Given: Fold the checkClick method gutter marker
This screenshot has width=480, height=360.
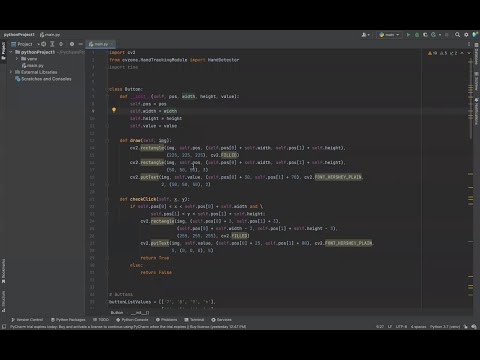Looking at the screenshot, I should (107, 199).
